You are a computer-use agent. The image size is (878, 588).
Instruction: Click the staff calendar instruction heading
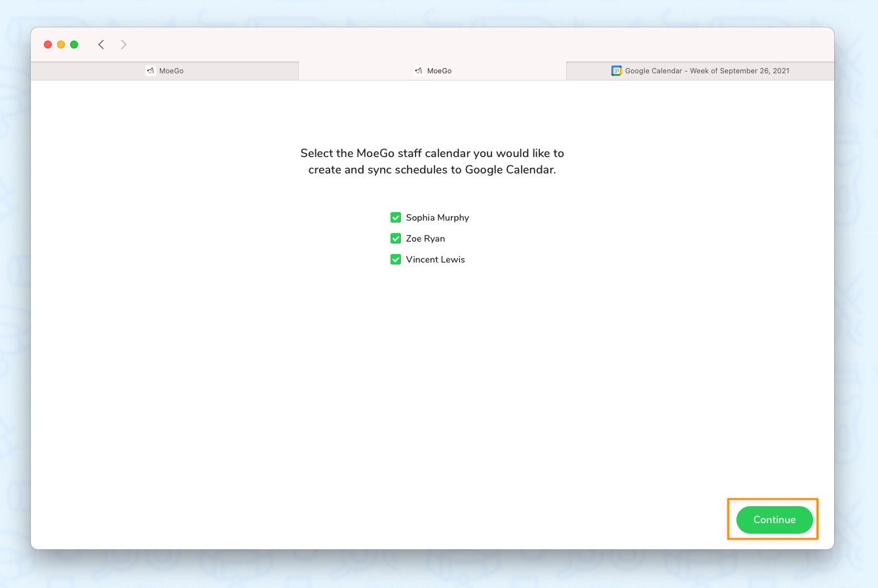432,161
